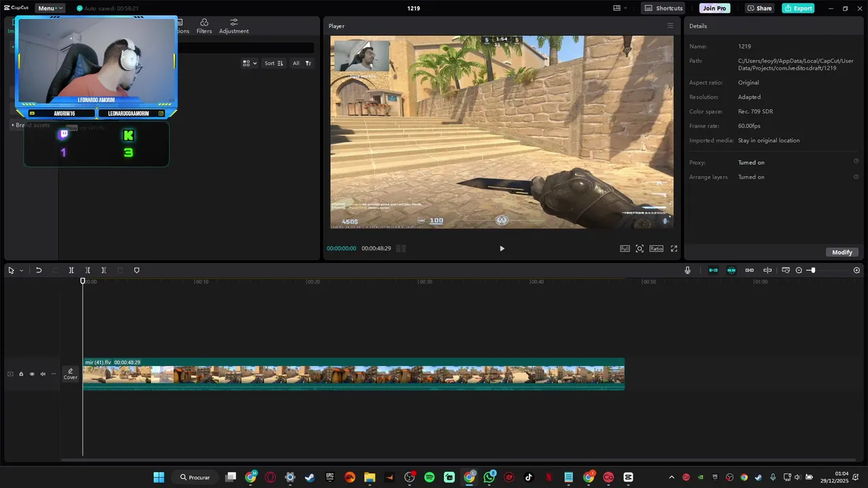Lock the main video track

21,374
